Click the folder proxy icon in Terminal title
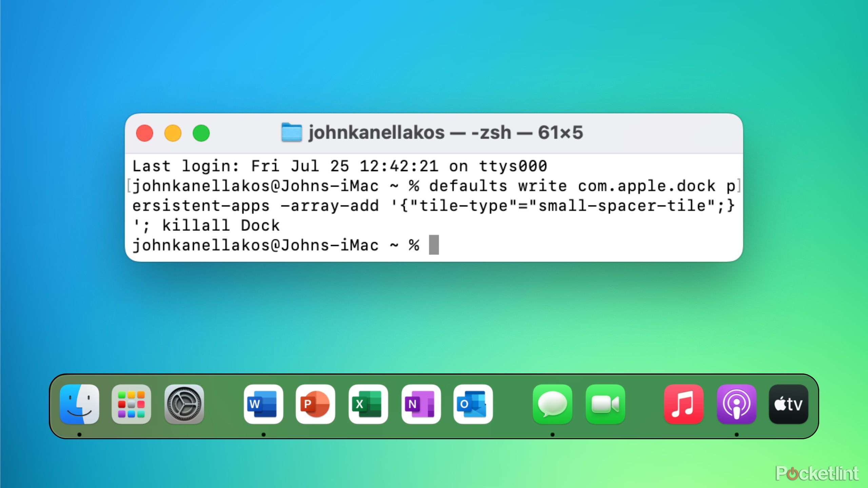The height and width of the screenshot is (488, 868). [292, 132]
